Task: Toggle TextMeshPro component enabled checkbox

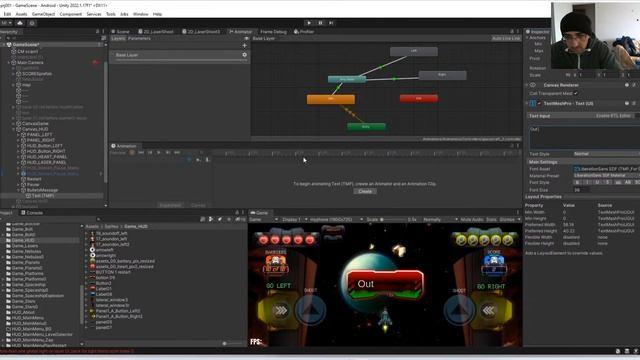Action: pyautogui.click(x=539, y=104)
